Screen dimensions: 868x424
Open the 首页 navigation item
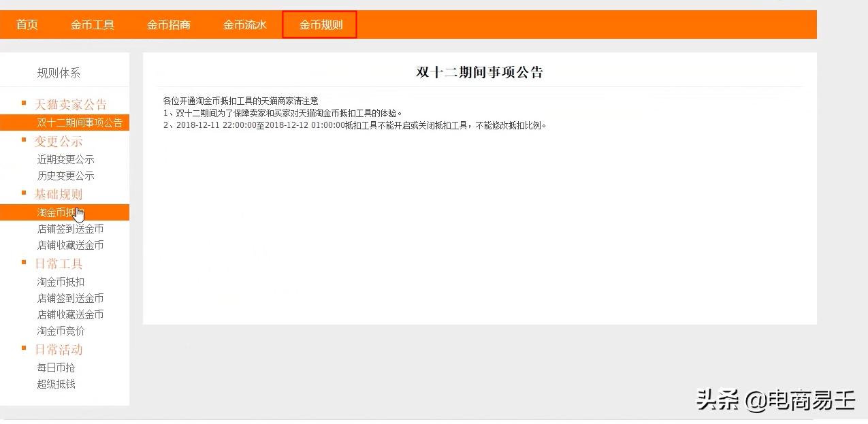27,23
